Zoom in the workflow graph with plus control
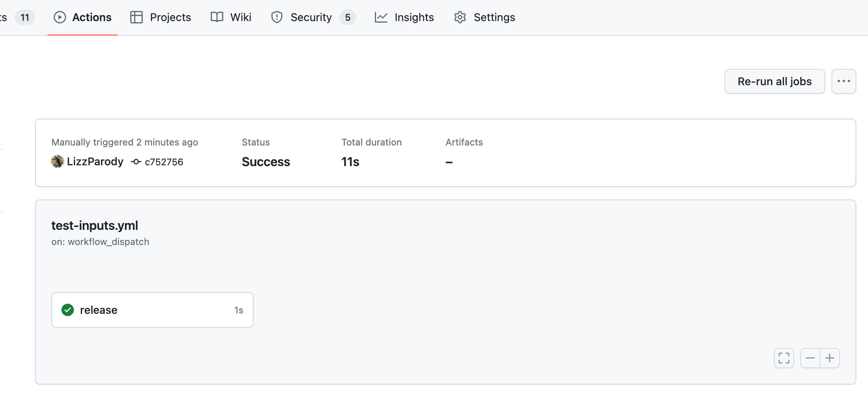The image size is (868, 413). pos(830,358)
